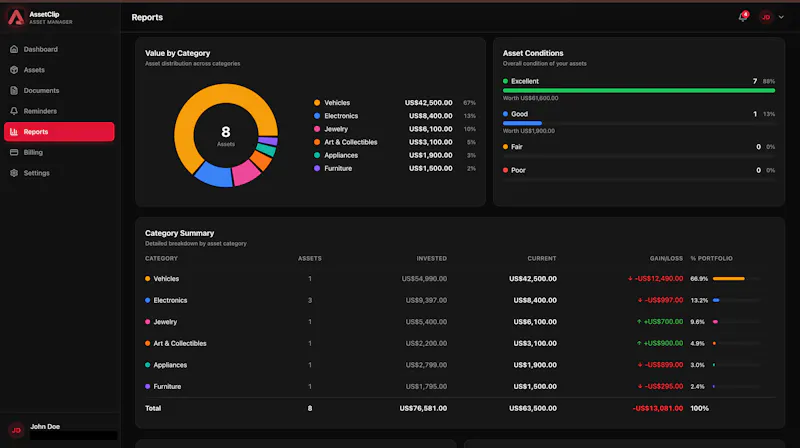Click the % PORTFOLIO column header
The width and height of the screenshot is (800, 448).
coord(712,259)
